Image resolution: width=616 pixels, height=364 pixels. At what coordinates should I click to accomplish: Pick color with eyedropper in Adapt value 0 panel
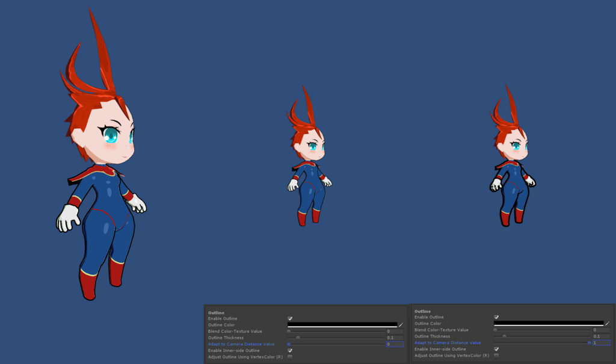401,325
